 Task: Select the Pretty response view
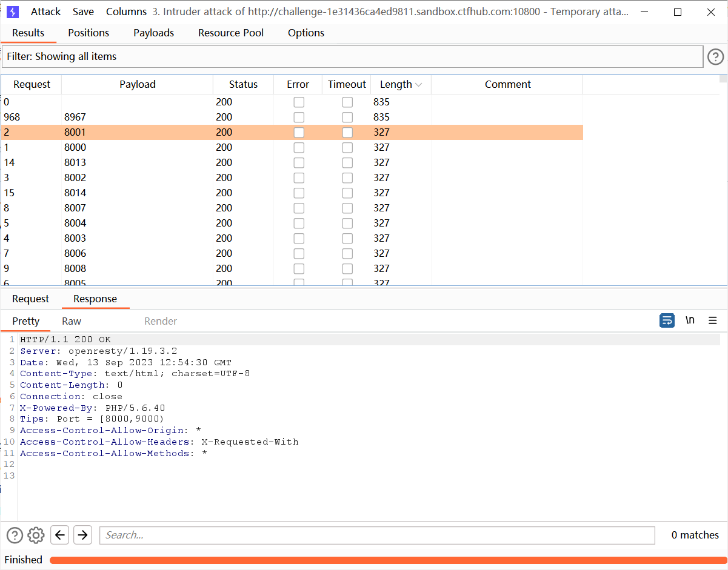point(26,321)
